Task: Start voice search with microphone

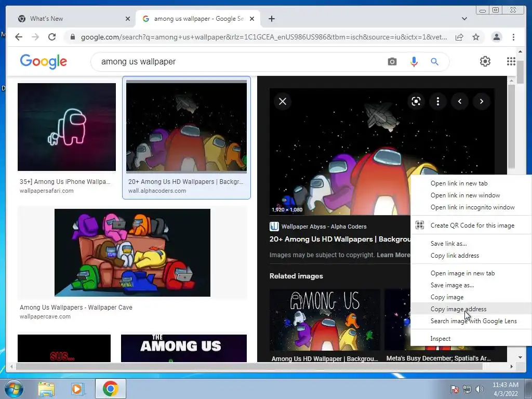Action: (x=414, y=62)
